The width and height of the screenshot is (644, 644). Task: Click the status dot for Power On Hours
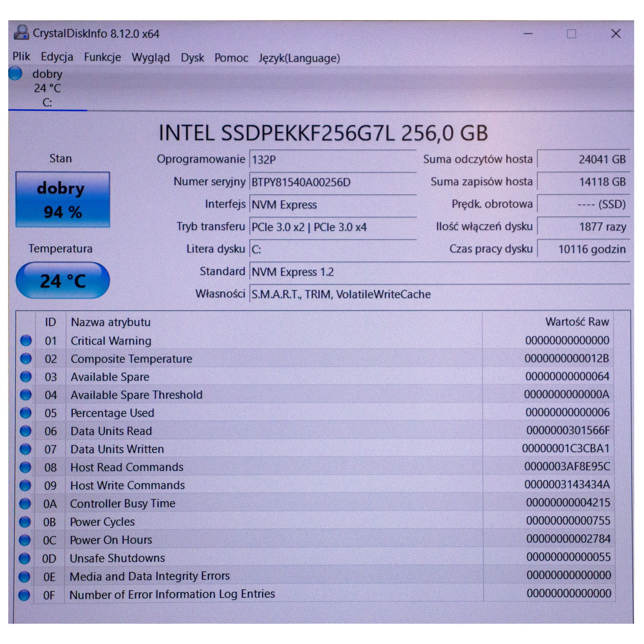[x=25, y=540]
